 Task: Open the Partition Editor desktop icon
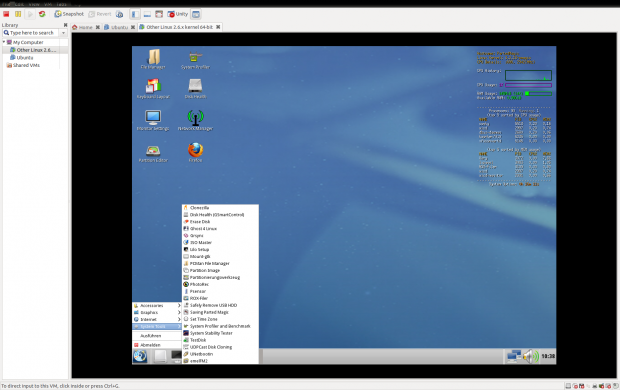coord(153,154)
